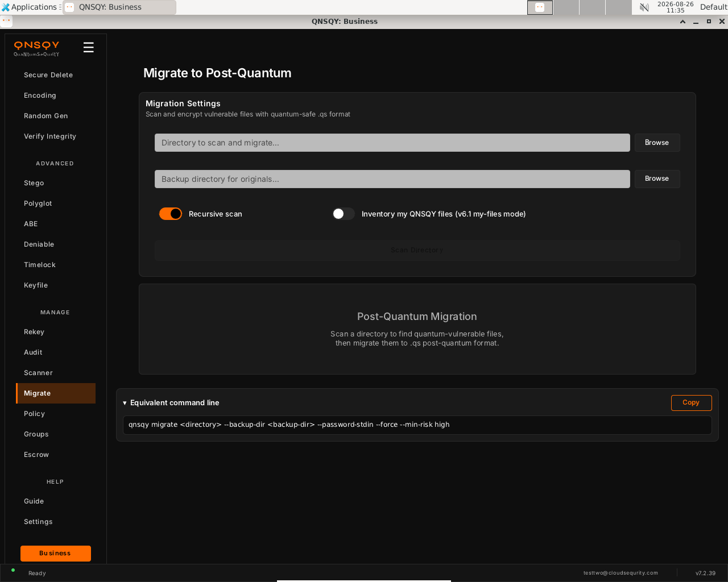Open Rekey in sidebar
This screenshot has width=728, height=582.
(x=56, y=332)
